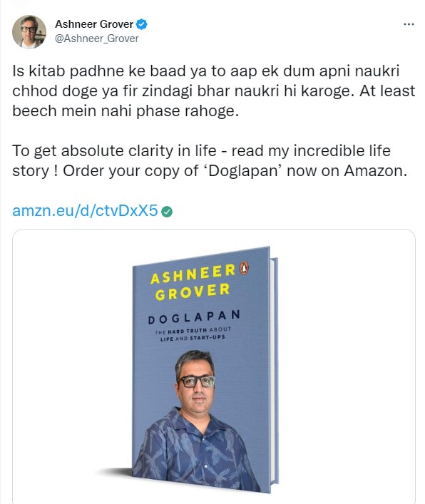
Task: Click the DOGLAPAN title on the book cover
Action: 194,317
